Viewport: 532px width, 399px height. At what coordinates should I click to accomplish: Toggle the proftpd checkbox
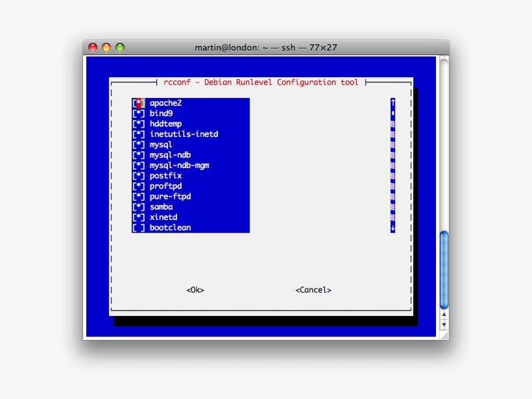pyautogui.click(x=138, y=186)
